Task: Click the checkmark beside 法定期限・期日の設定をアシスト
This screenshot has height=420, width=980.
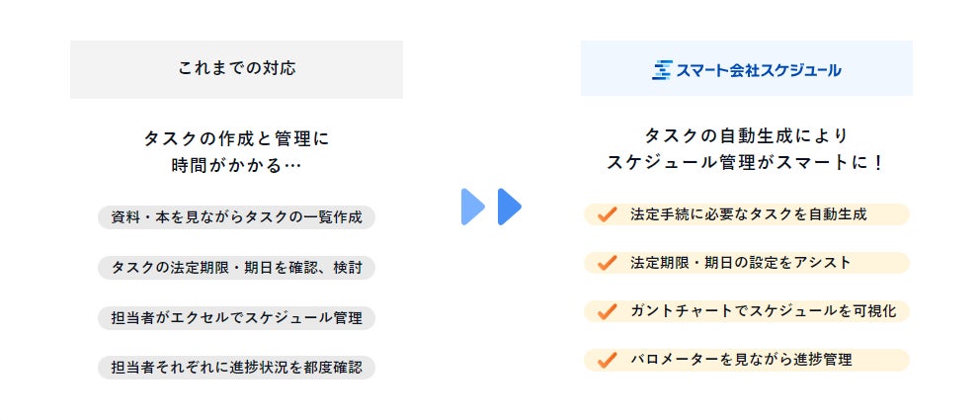Action: 608,263
